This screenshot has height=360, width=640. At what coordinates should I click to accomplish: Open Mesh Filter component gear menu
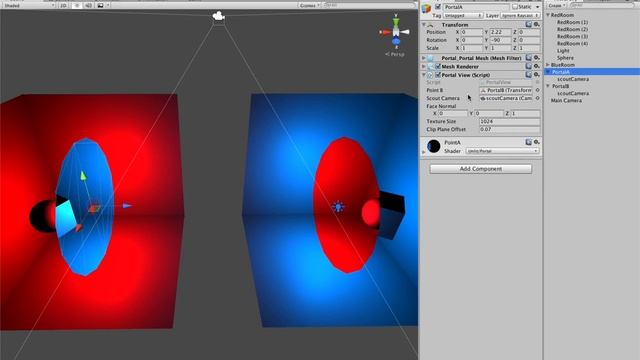coord(537,58)
